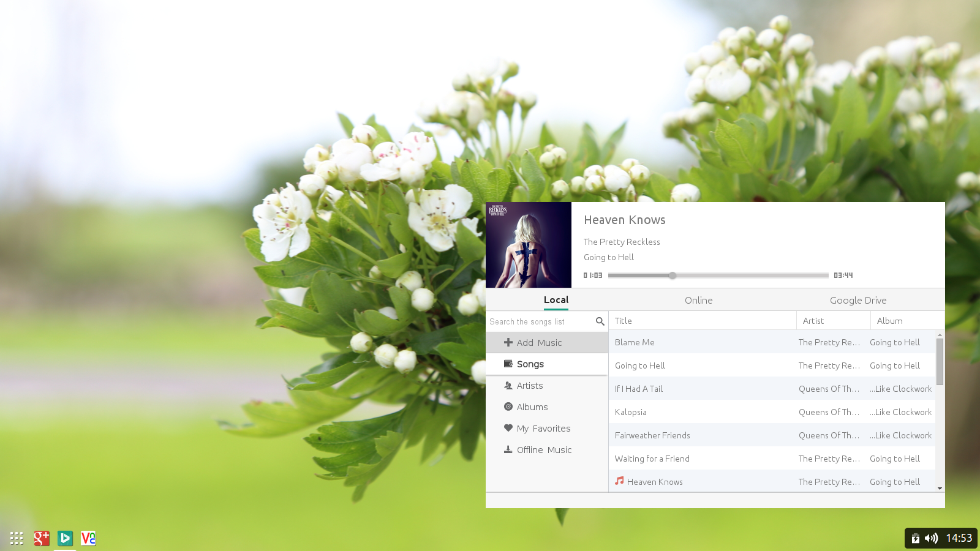Click the artist cell in Blame Me row
Screen dimensions: 980x551
tap(829, 342)
